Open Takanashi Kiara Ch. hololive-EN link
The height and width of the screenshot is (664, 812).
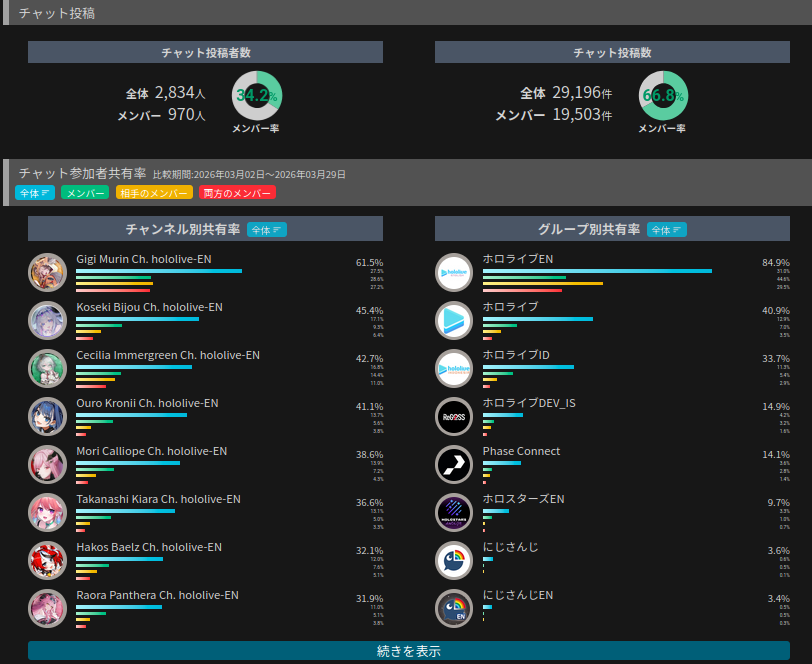click(x=158, y=499)
